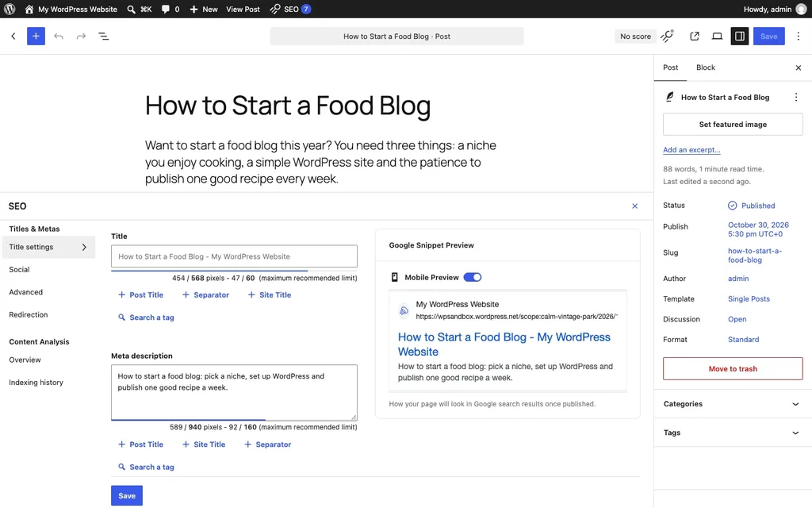Click the SEO Title input field

pyautogui.click(x=234, y=256)
